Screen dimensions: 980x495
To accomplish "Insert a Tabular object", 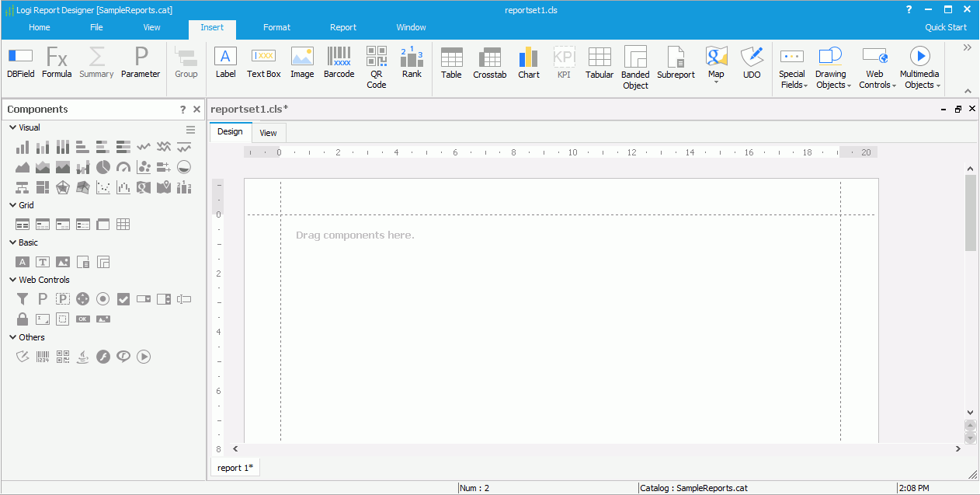I will (x=599, y=63).
